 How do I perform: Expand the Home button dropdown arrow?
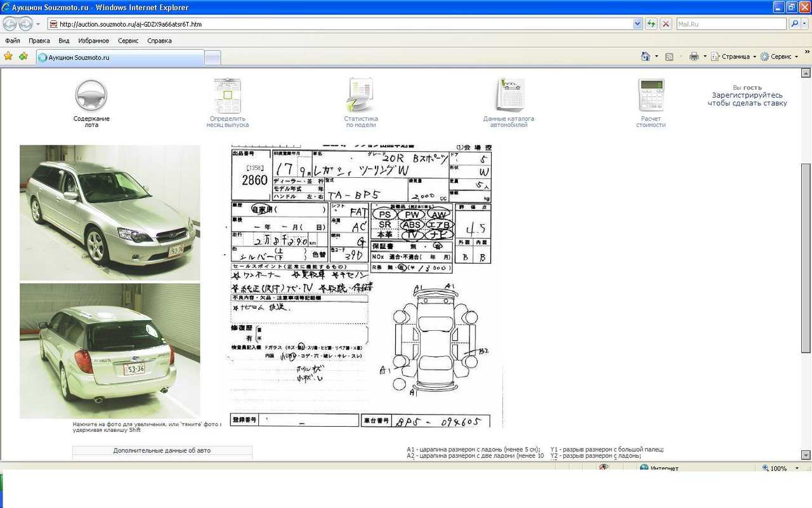(x=657, y=57)
